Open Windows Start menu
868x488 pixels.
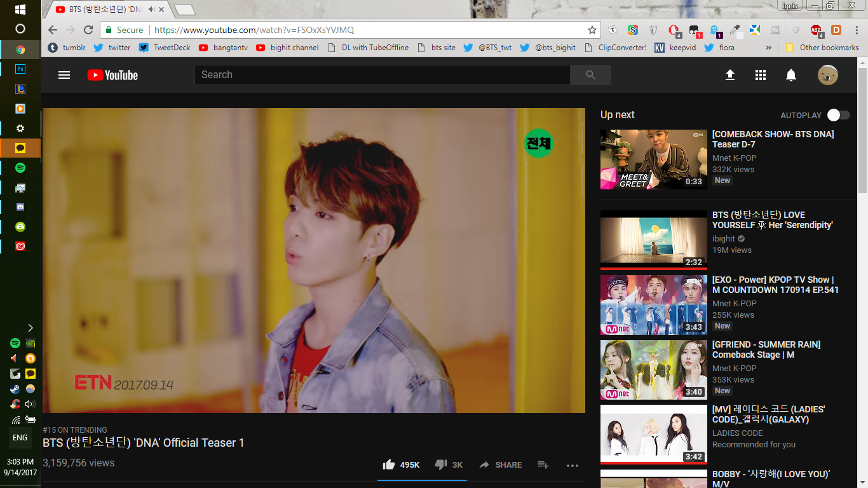pos(20,10)
